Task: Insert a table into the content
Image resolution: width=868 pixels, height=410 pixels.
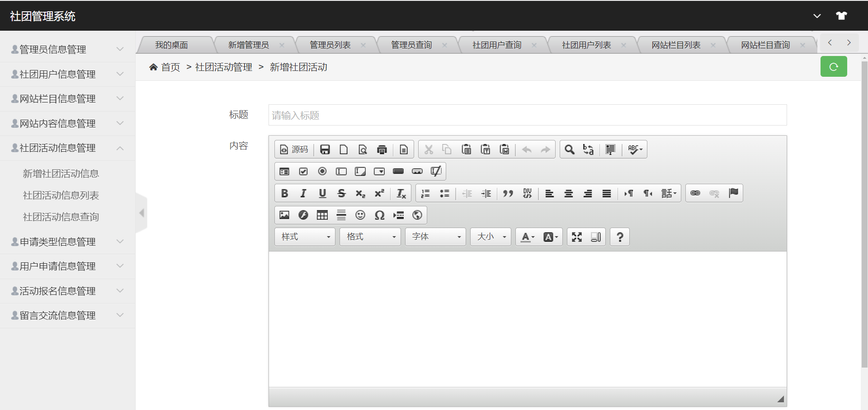Action: coord(322,215)
